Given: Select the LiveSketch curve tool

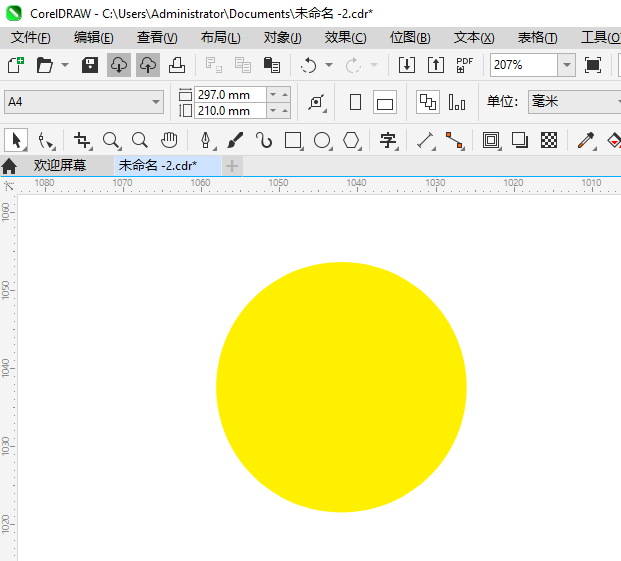Looking at the screenshot, I should pyautogui.click(x=264, y=141).
